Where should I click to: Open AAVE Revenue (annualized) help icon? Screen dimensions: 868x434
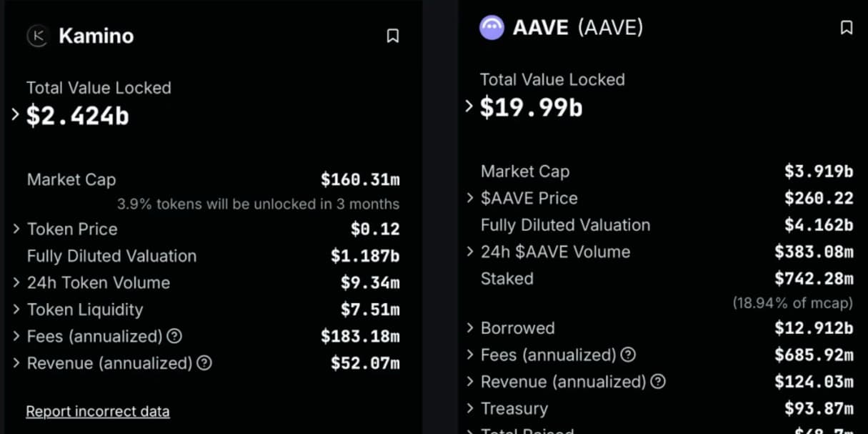click(658, 382)
